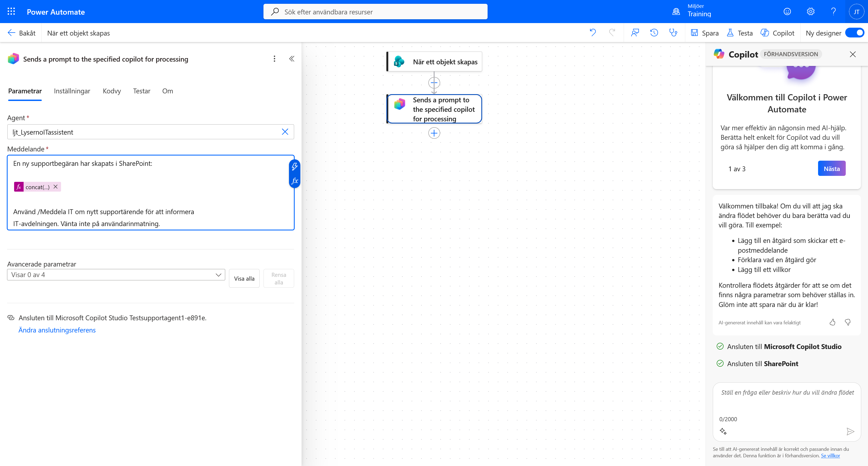Insert expression via fx icon
Image resolution: width=868 pixels, height=466 pixels.
coord(294,181)
